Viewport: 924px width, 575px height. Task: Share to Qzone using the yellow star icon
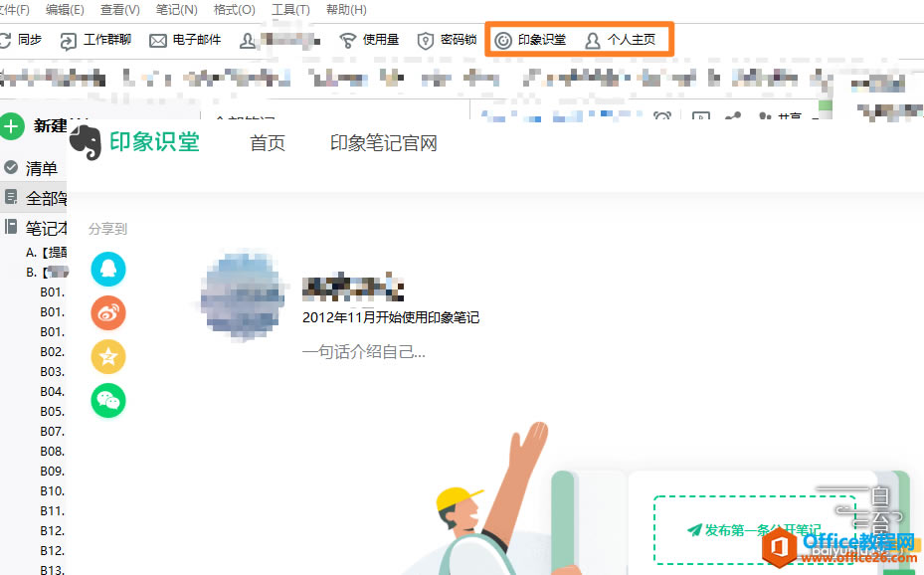[108, 356]
